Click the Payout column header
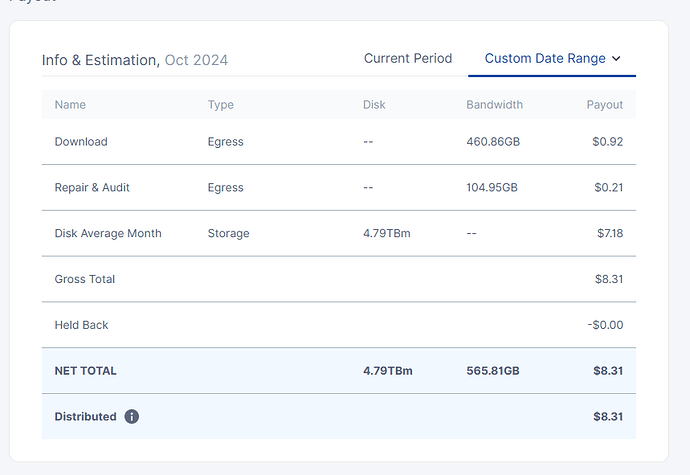This screenshot has width=690, height=475. tap(604, 105)
